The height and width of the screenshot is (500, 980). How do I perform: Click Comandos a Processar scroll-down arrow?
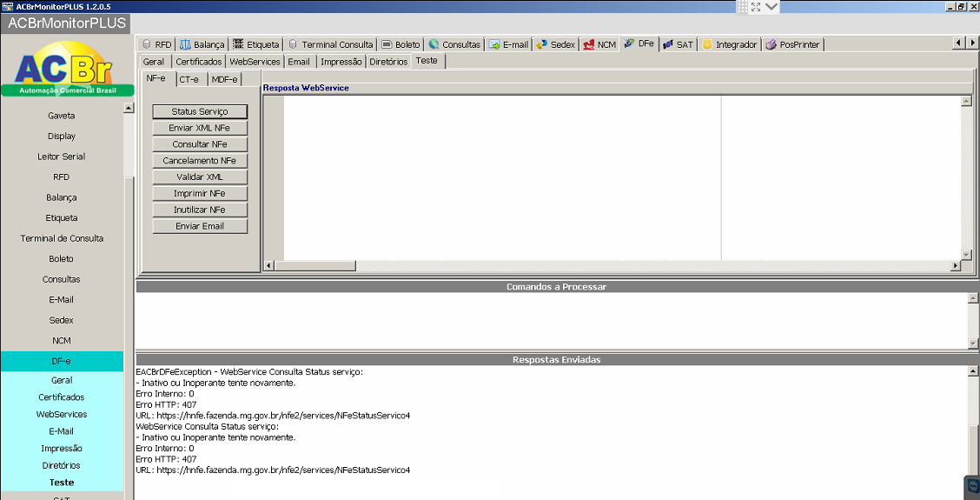coord(972,343)
